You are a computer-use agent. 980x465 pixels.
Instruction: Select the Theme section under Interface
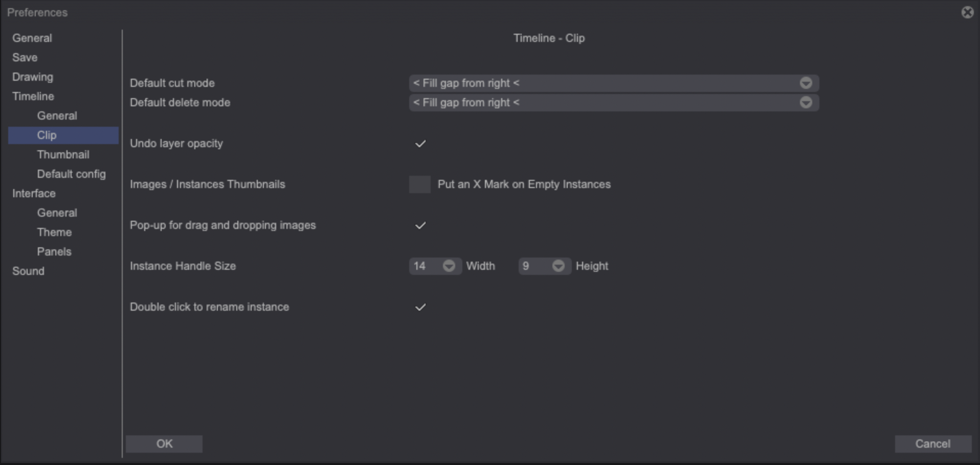[54, 232]
